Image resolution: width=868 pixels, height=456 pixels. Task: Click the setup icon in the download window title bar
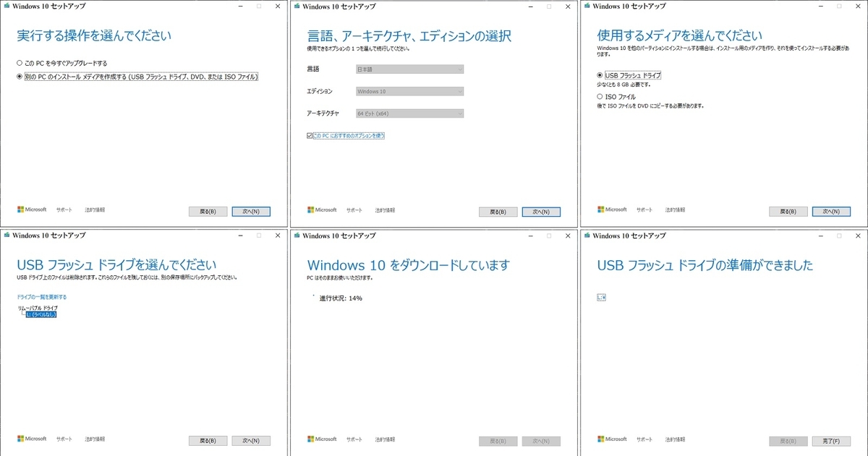297,236
